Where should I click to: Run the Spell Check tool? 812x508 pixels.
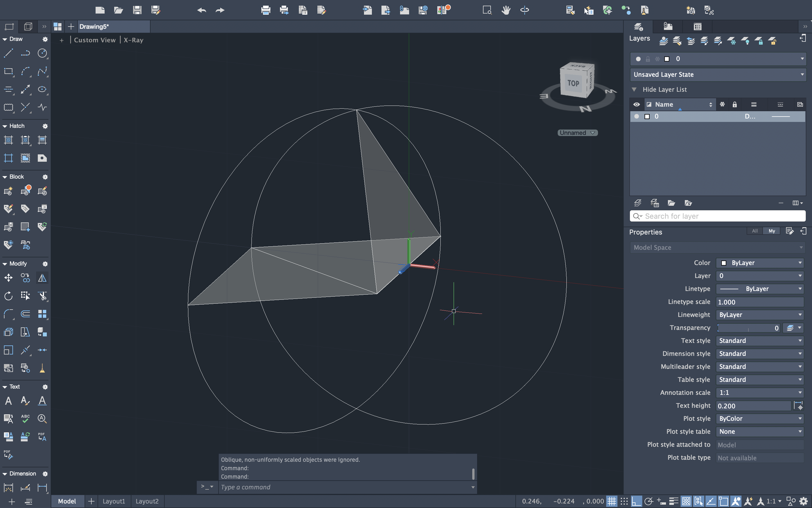(25, 419)
